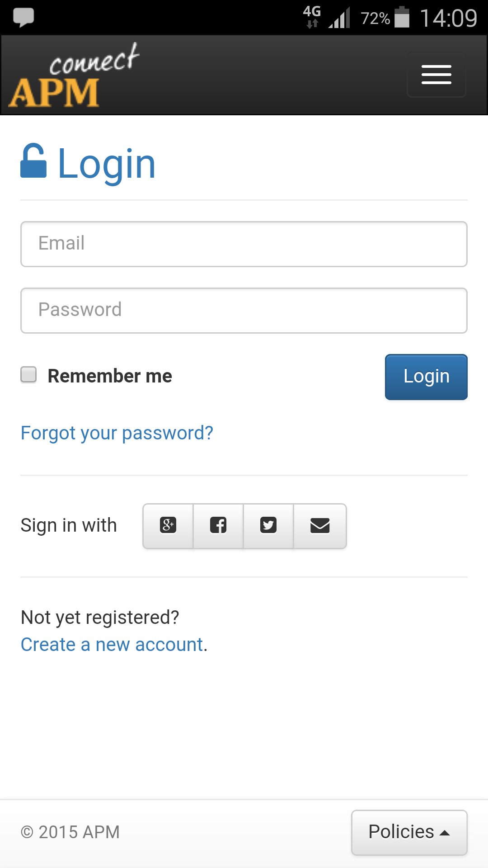Click inside the Email input field
The image size is (488, 868).
click(244, 244)
